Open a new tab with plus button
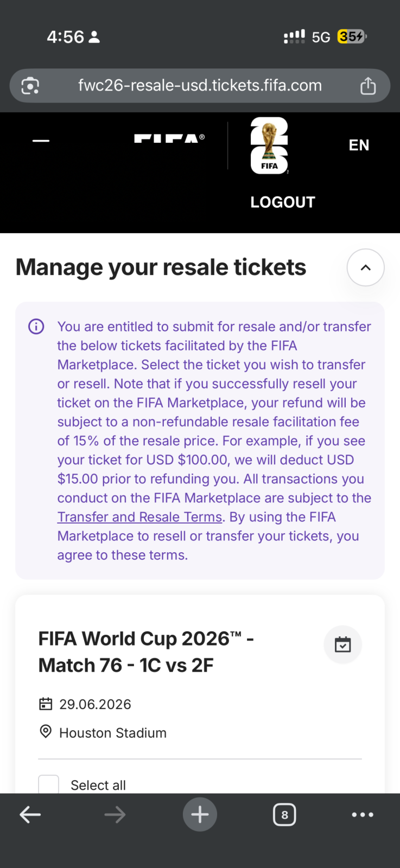400x868 pixels. coord(200,814)
